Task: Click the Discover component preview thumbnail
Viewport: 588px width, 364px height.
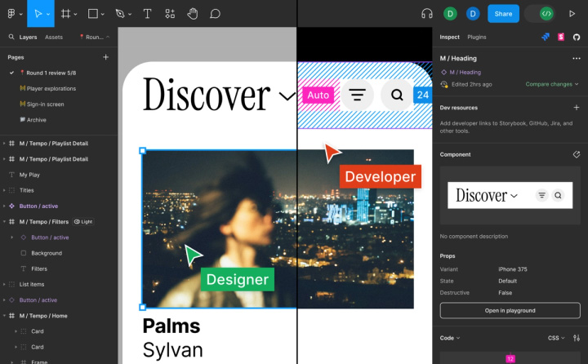Action: coord(510,195)
